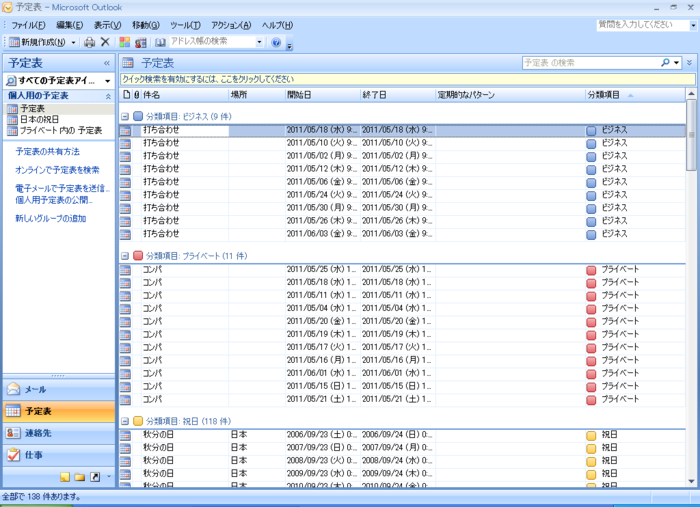Click appointment icon of 打ち合わせ on 2011/05/02
This screenshot has width=700, height=507.
(x=125, y=157)
